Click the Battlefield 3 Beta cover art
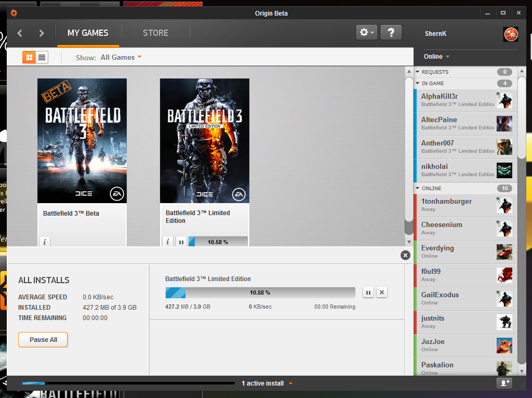532x398 pixels. [x=82, y=140]
